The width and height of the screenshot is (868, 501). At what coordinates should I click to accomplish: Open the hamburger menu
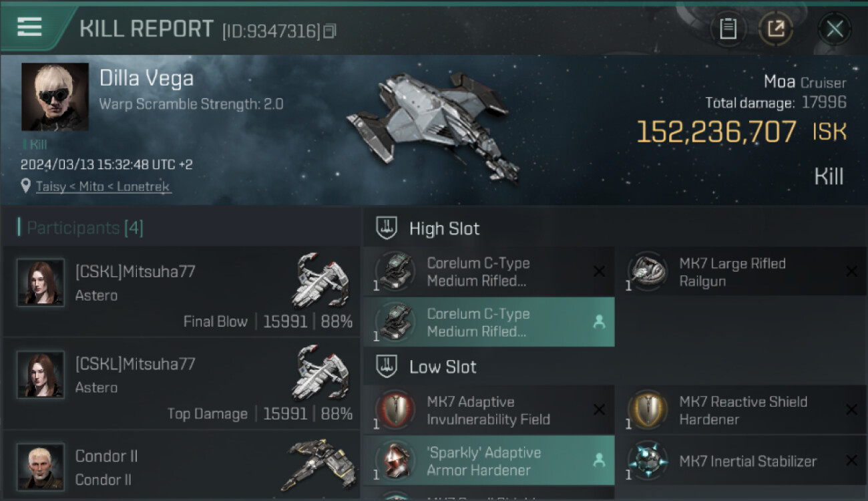(29, 27)
